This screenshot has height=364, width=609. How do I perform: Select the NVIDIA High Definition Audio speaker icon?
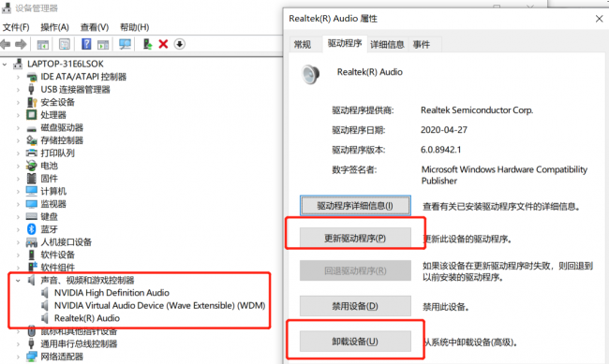45,293
